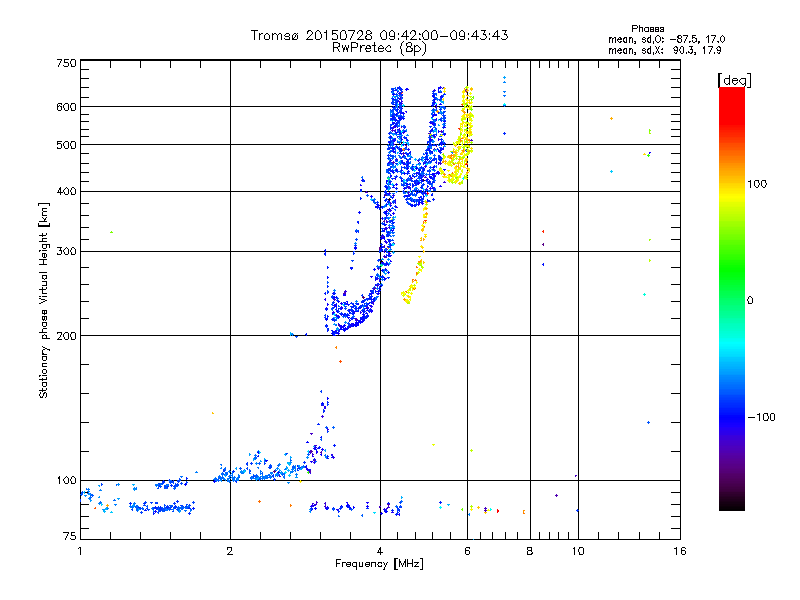Click the '100' colorbar tick label
Screen dimensions: 800x600
[x=757, y=184]
